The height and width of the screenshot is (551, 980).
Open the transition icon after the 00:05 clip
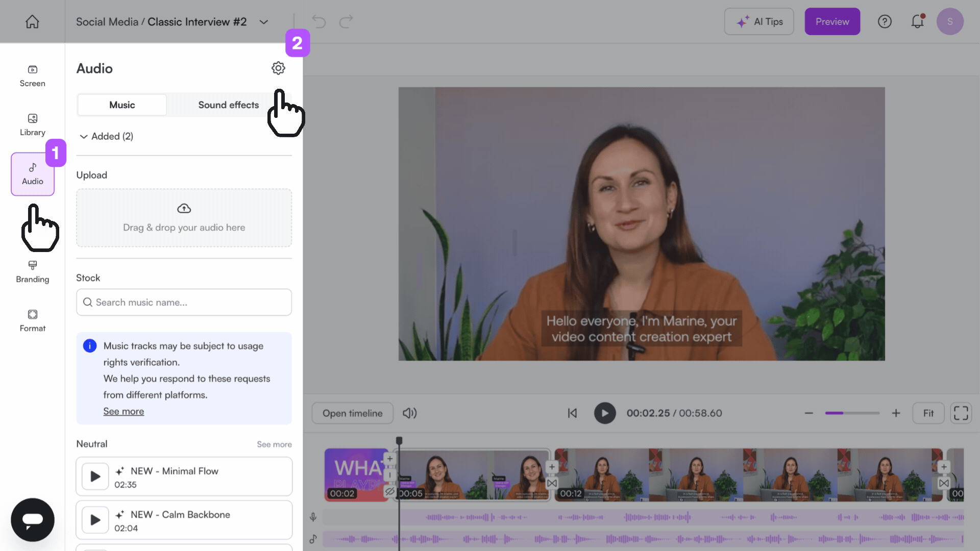[552, 483]
